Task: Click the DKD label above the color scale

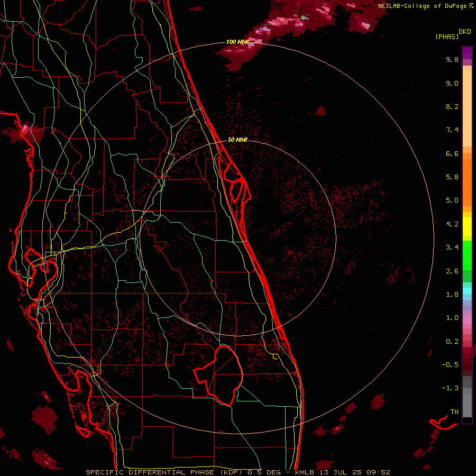Action: coord(465,32)
